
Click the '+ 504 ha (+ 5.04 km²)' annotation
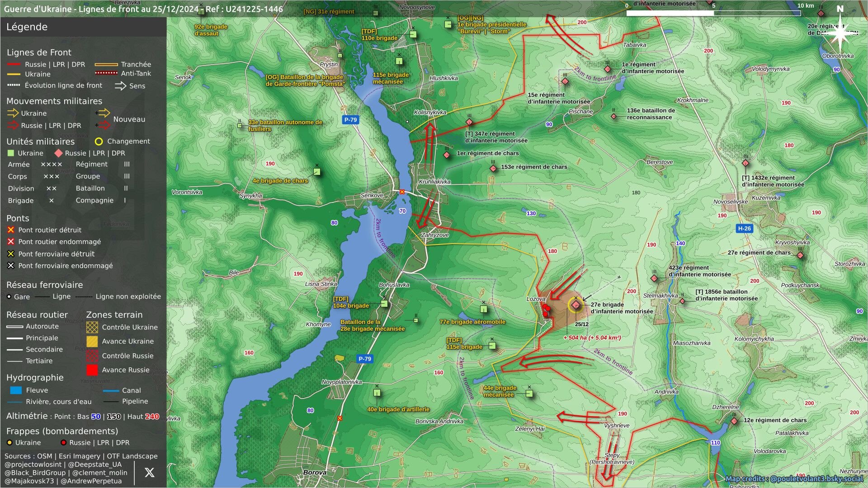(592, 338)
